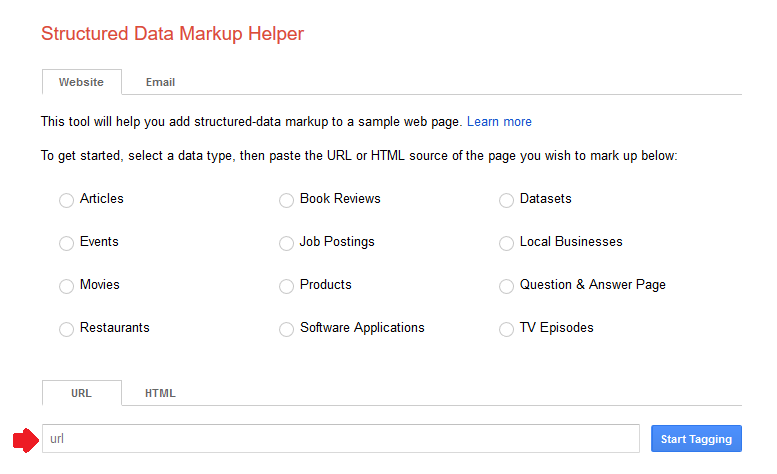This screenshot has width=777, height=474.
Task: Switch to the HTML source tab
Action: (160, 393)
